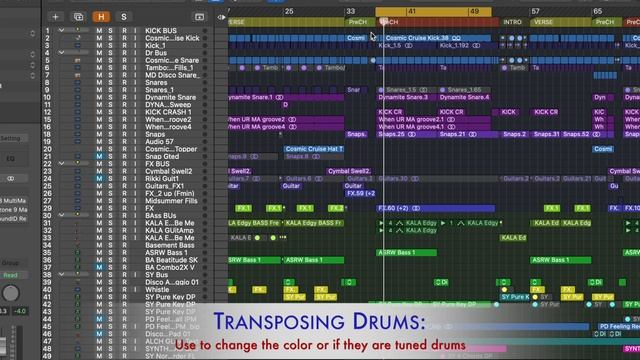Screen dimensions: 640x360
Task: Select the DYNA...Sweep track name
Action: 169,104
